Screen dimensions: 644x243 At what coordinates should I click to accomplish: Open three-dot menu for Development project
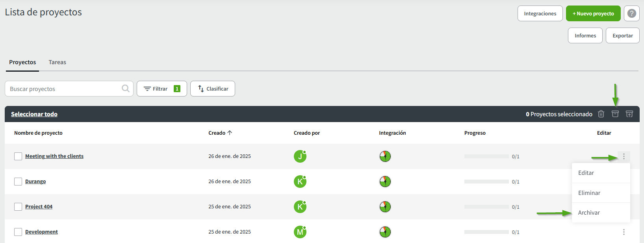(624, 232)
